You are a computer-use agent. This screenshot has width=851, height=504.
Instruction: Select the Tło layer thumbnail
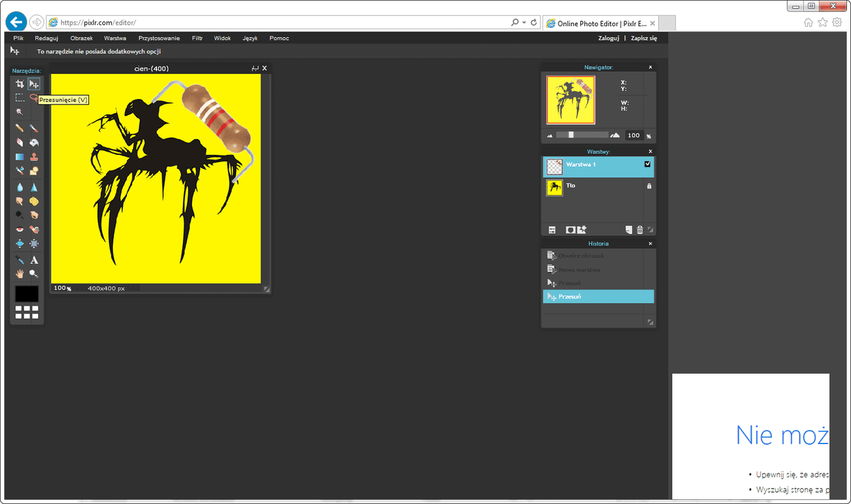554,188
